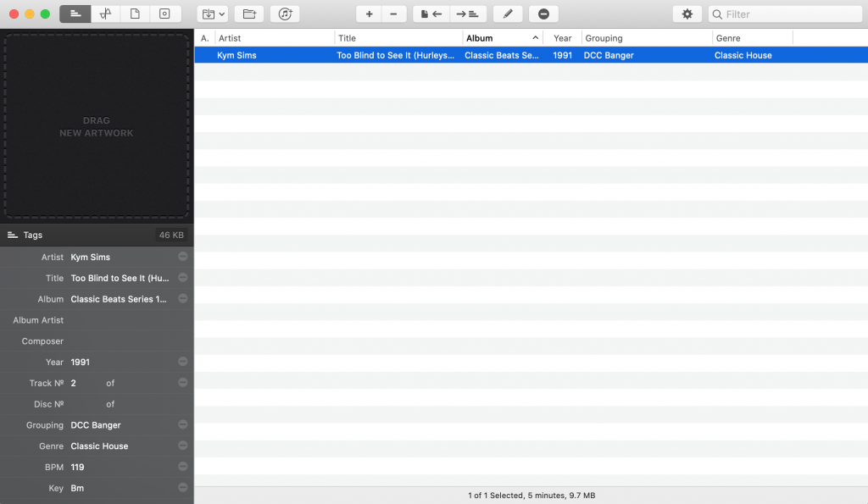Click the minus button in toolbar

tap(393, 14)
